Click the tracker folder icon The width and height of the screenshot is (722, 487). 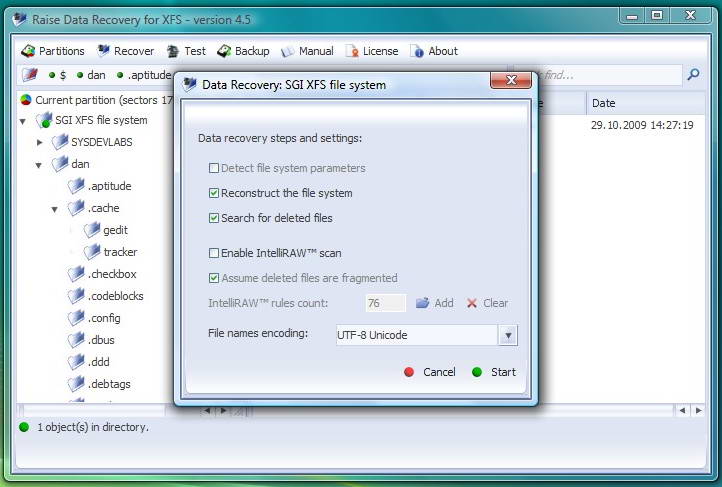tap(92, 252)
